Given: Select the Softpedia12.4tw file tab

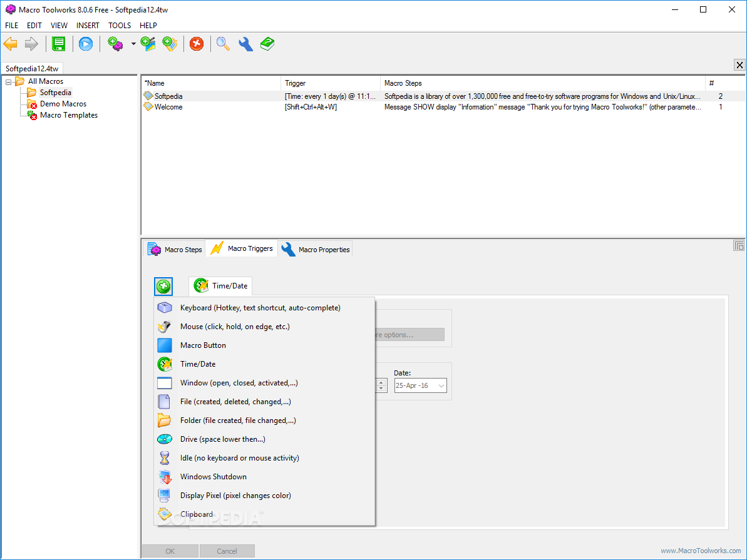Looking at the screenshot, I should click(x=32, y=69).
